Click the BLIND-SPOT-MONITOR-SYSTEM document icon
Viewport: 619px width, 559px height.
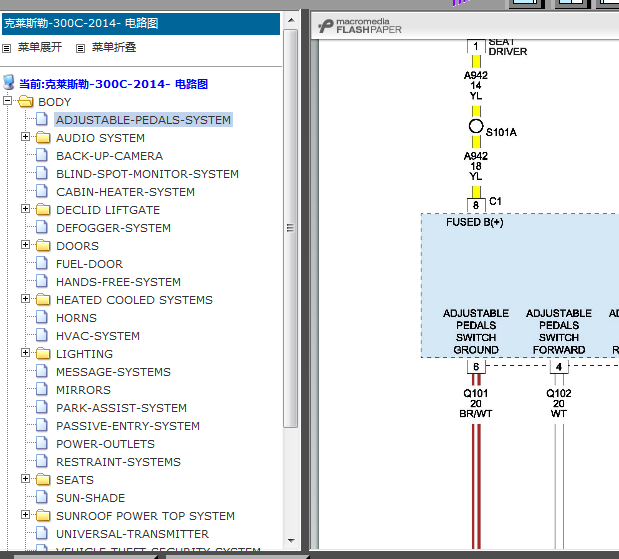pos(42,173)
